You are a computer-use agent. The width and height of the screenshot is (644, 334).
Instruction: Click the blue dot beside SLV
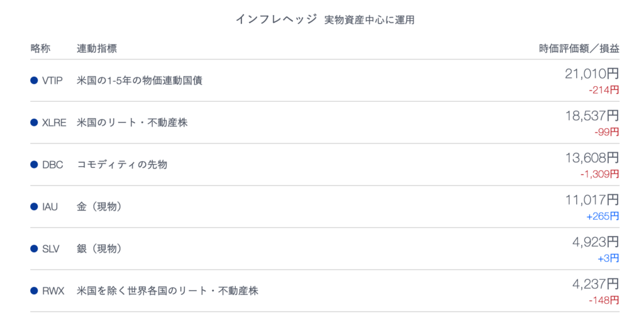(34, 249)
